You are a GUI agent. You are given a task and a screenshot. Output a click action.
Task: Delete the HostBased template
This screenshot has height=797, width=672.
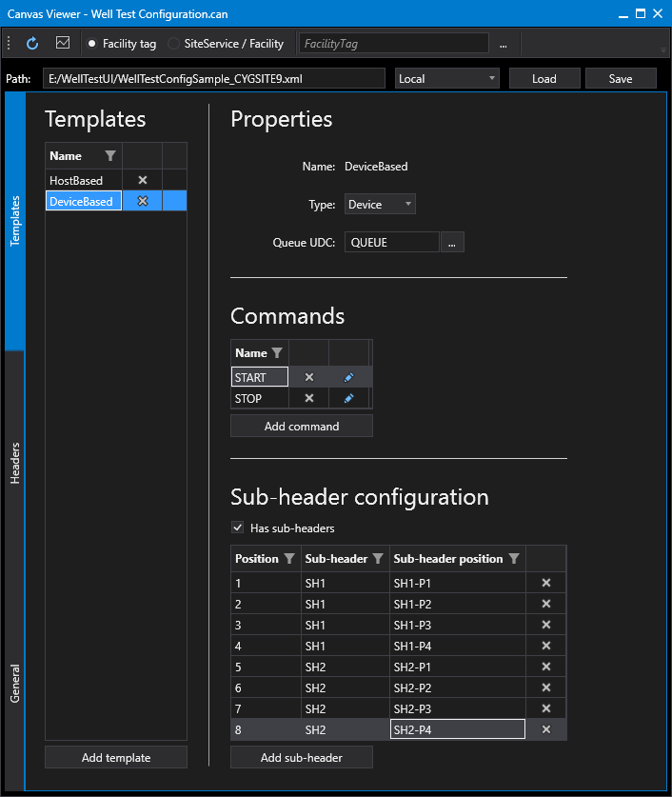pyautogui.click(x=143, y=180)
